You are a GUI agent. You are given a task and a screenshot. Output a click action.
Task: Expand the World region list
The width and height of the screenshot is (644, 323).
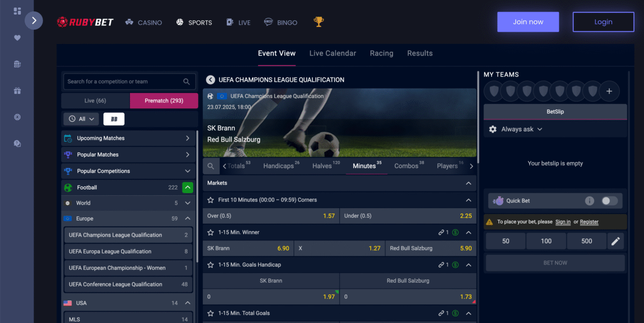coord(188,203)
